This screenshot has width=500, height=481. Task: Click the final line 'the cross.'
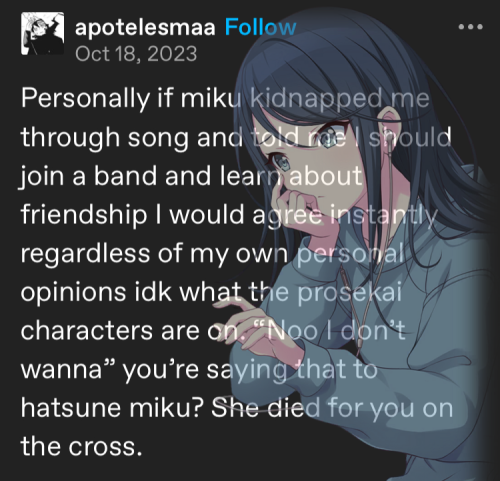click(82, 447)
